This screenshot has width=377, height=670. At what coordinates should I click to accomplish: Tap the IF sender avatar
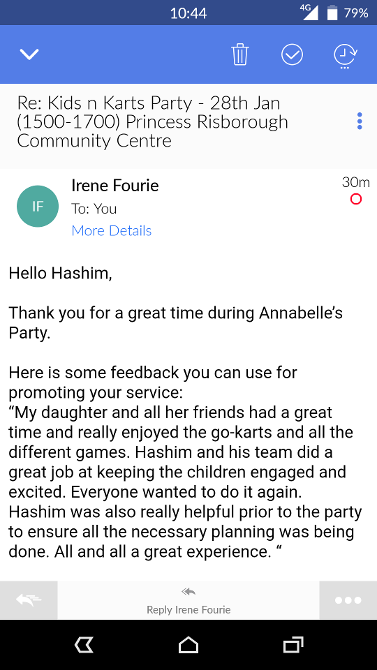38,206
